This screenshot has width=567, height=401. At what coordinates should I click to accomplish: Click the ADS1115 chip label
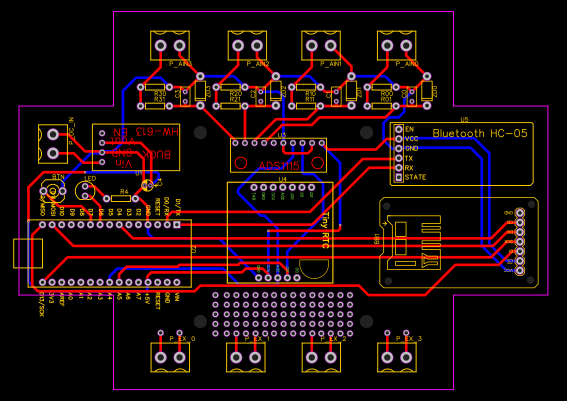click(x=279, y=166)
